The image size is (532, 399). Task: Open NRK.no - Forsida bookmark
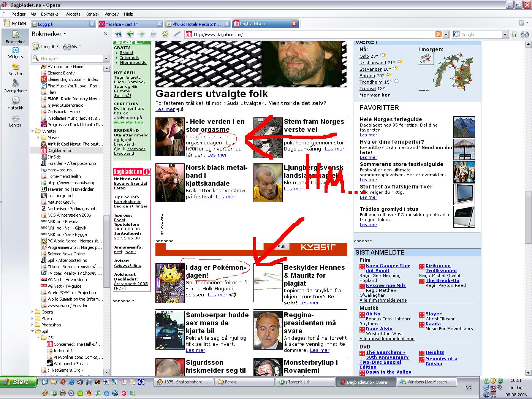pyautogui.click(x=63, y=222)
